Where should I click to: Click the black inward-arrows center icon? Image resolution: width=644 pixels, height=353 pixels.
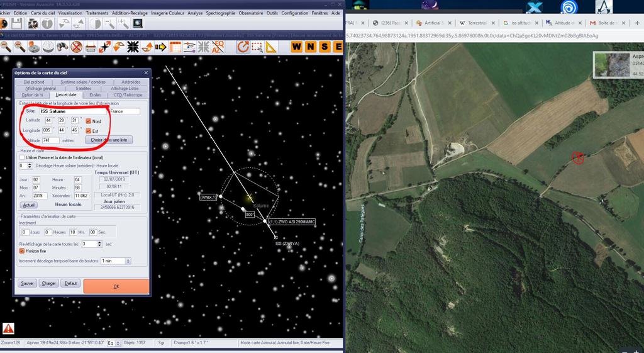pos(133,47)
